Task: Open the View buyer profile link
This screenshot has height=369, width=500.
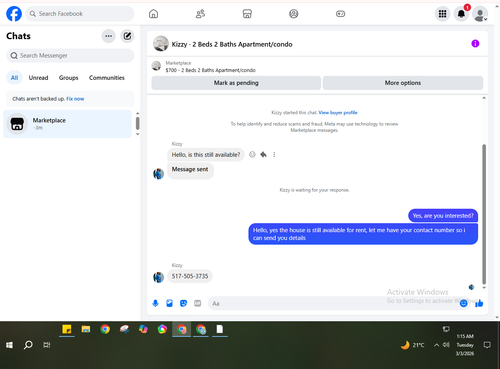Action: coord(338,113)
